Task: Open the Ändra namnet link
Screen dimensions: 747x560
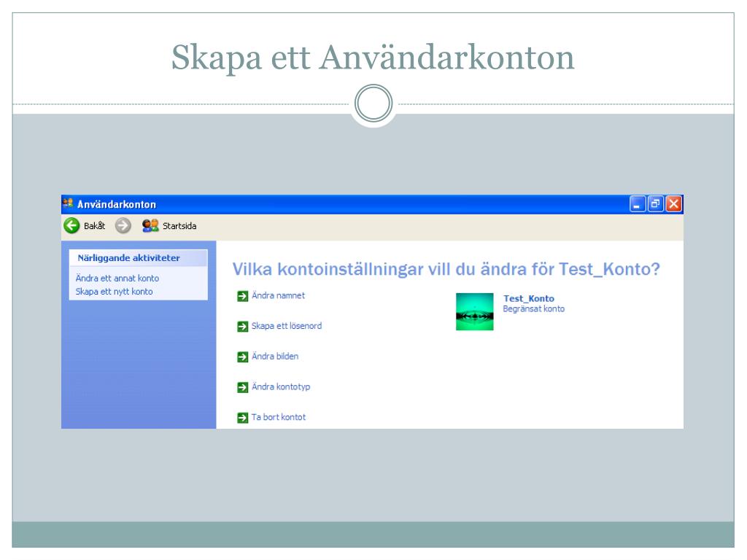Action: pos(278,295)
